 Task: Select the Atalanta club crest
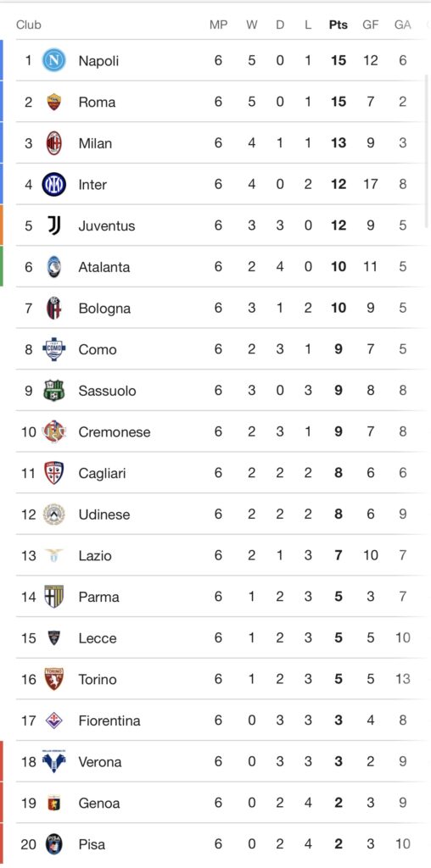[x=53, y=267]
